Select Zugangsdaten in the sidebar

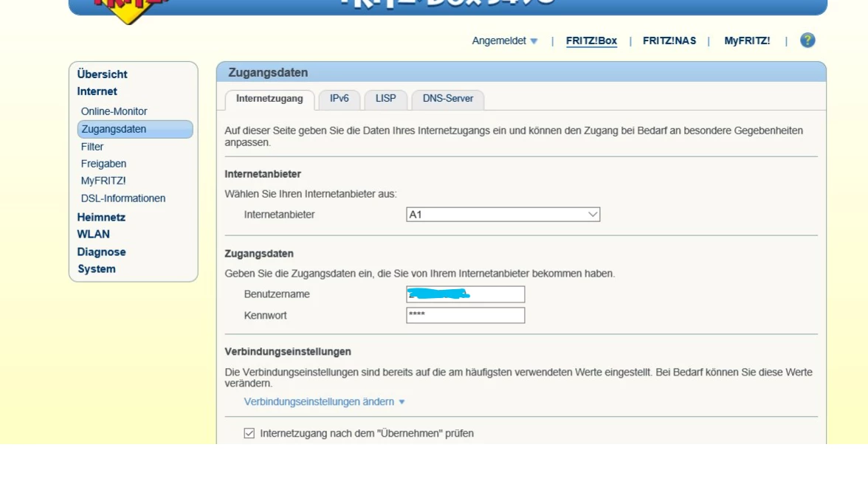135,129
